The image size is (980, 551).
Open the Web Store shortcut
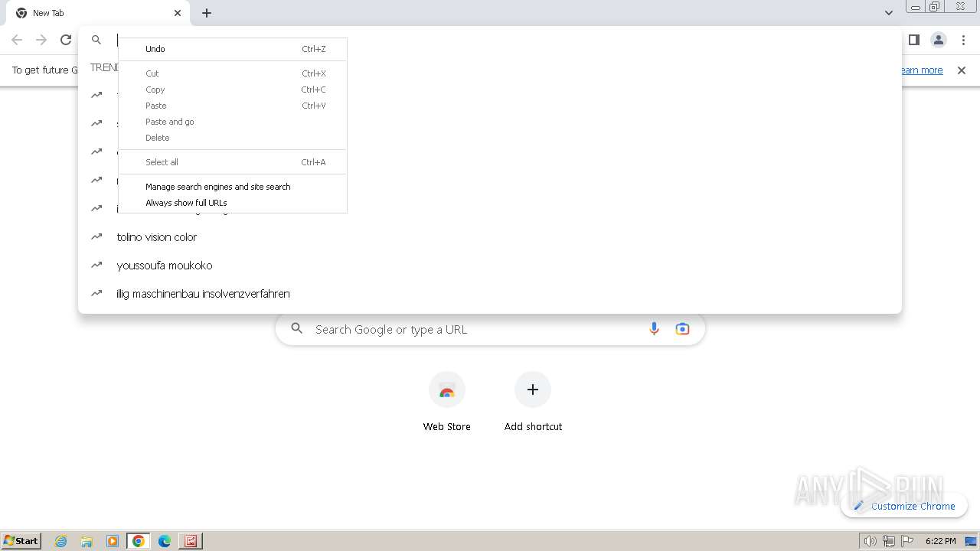coord(447,402)
